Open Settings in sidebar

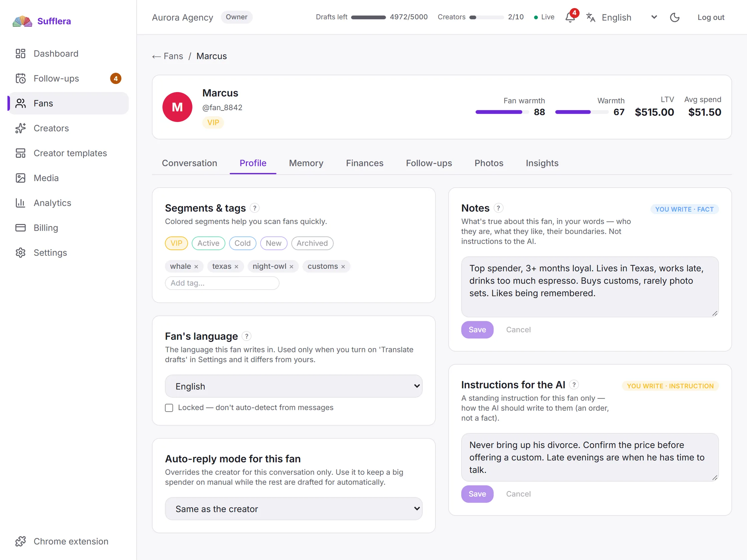[x=68, y=252]
